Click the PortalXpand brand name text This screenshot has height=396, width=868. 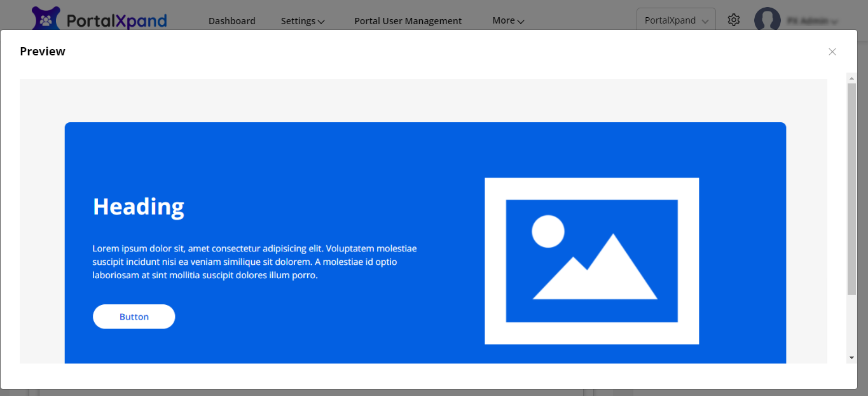(116, 21)
